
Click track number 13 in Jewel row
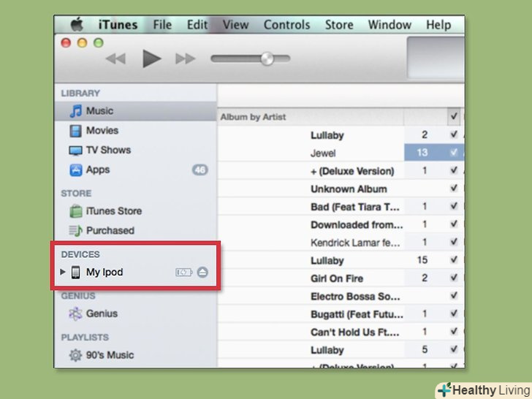click(422, 153)
